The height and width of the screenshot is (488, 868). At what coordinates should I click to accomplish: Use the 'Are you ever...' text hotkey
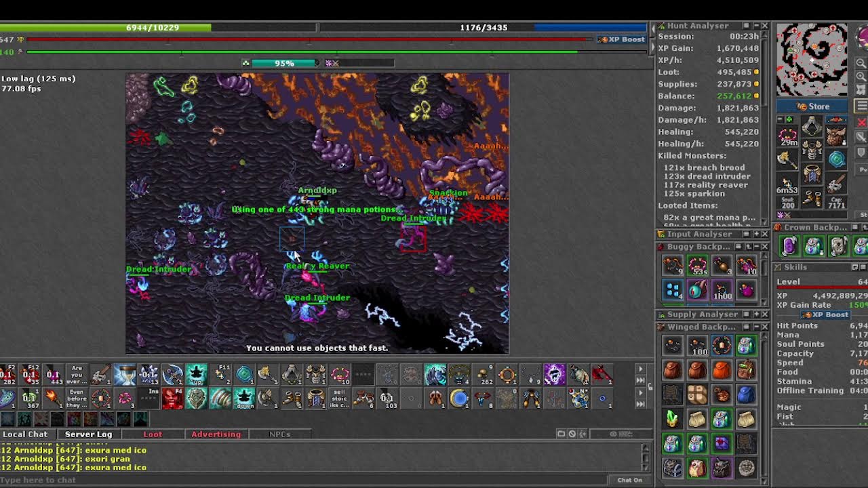pos(77,374)
